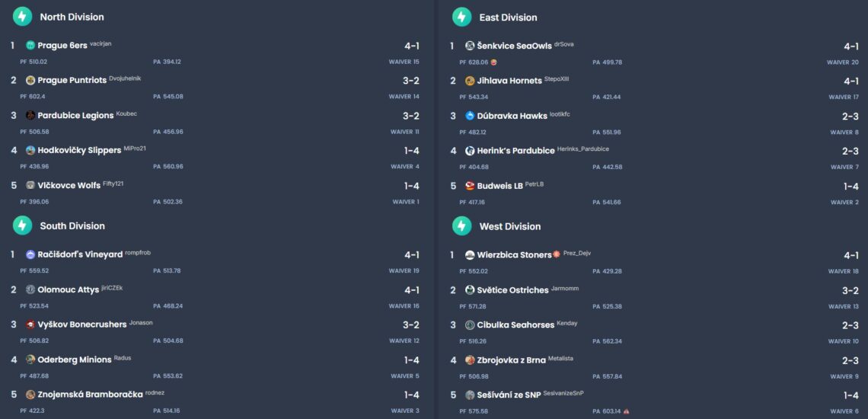This screenshot has height=419, width=868.
Task: Click badge icon beside Wierzbica Stoners
Action: click(x=557, y=254)
